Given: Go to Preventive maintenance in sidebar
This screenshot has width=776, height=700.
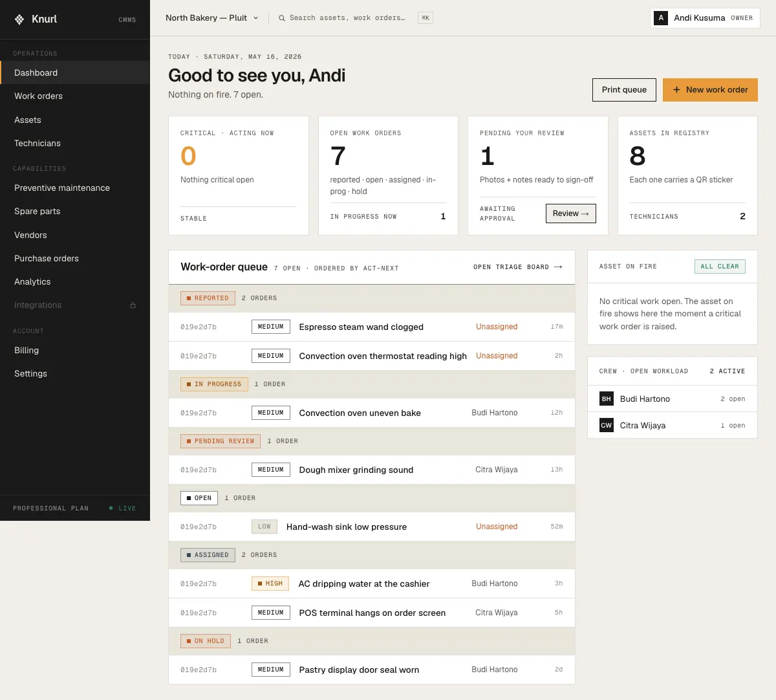Looking at the screenshot, I should [x=75, y=188].
